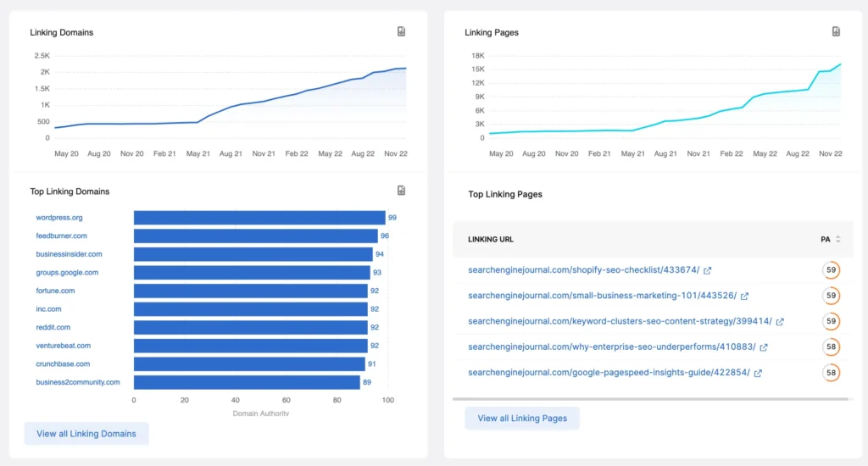868x466 pixels.
Task: Click the reddit.com bar in chart
Action: pos(250,327)
